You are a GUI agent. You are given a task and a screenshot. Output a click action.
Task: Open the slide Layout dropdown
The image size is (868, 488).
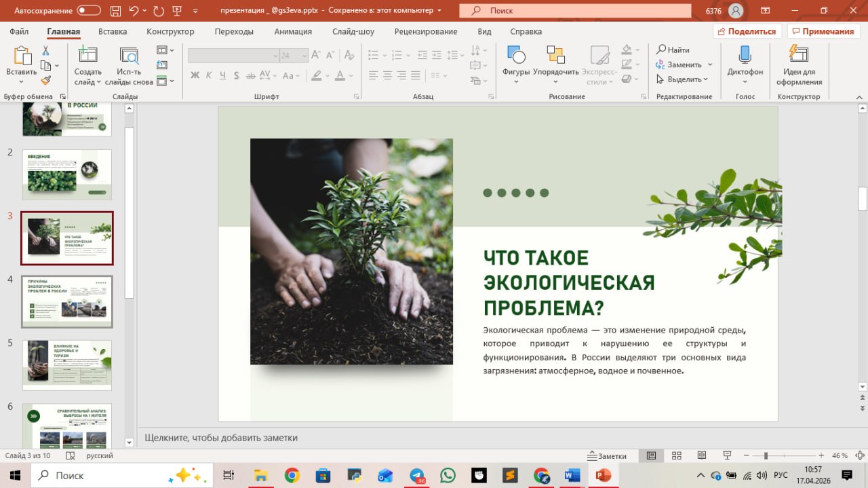(x=165, y=50)
